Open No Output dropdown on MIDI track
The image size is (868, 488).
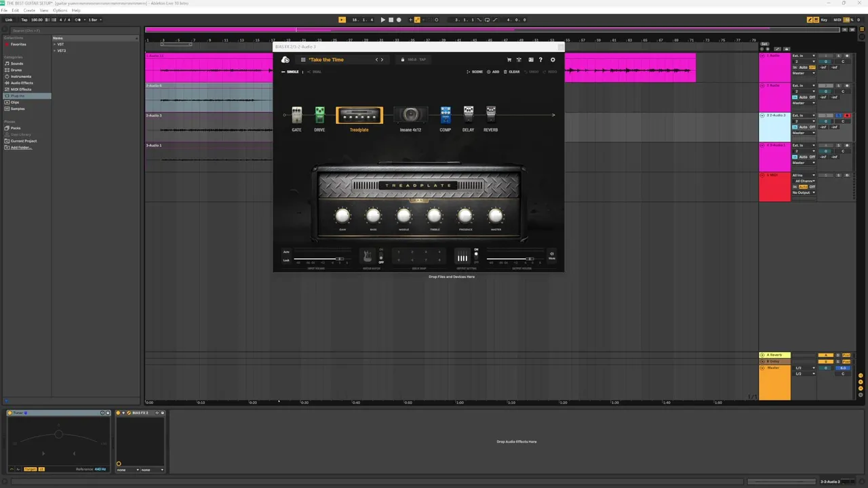[804, 192]
